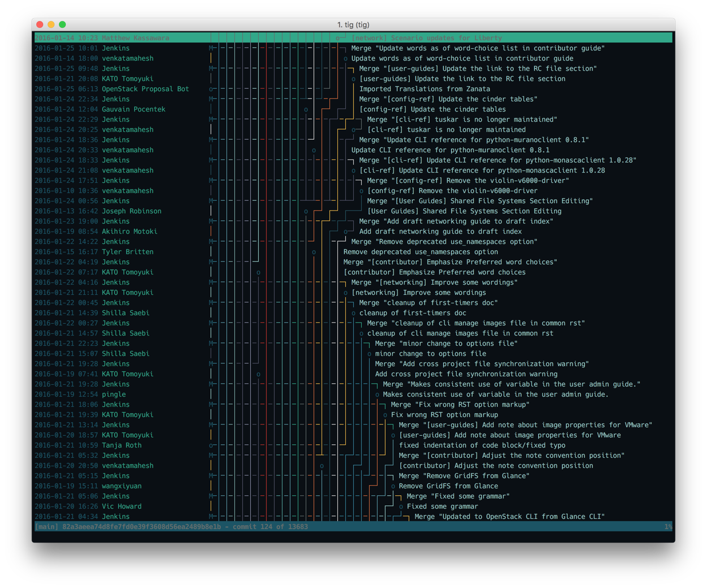Click window title "1. tig (tig)"
This screenshot has width=707, height=588.
[x=353, y=24]
